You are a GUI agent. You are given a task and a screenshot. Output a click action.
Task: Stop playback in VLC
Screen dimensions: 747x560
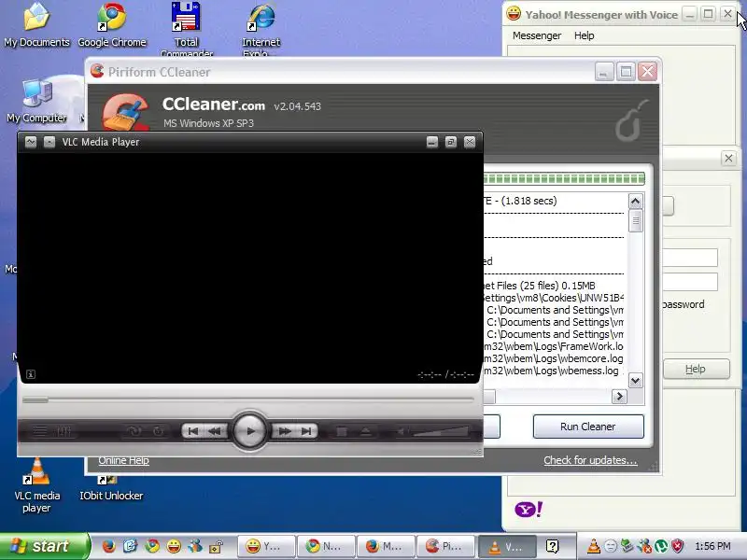[342, 432]
